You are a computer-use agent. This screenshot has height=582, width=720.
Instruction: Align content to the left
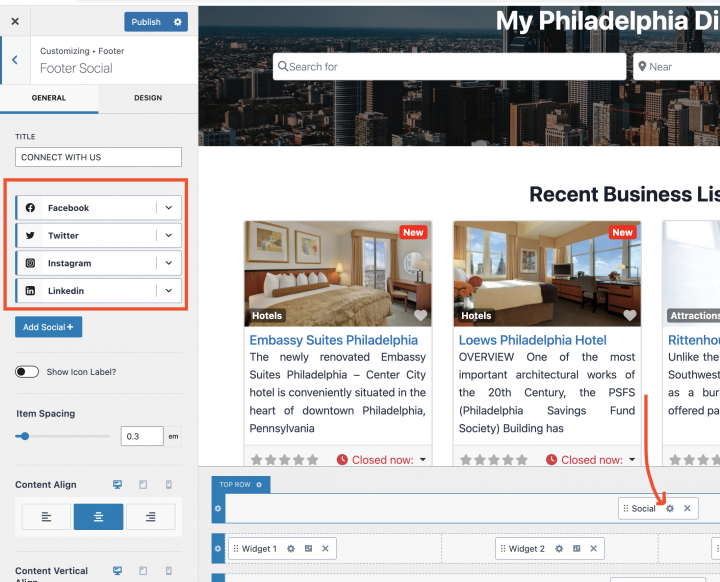(46, 516)
